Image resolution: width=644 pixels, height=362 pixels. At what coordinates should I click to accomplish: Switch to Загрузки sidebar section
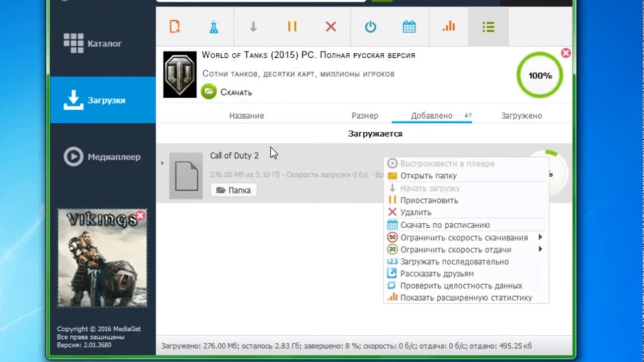[103, 100]
